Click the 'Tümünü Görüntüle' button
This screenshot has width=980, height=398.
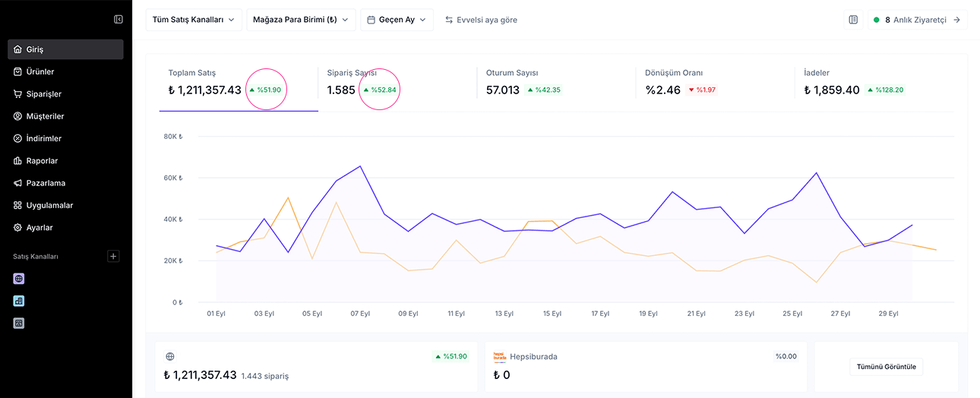click(886, 367)
